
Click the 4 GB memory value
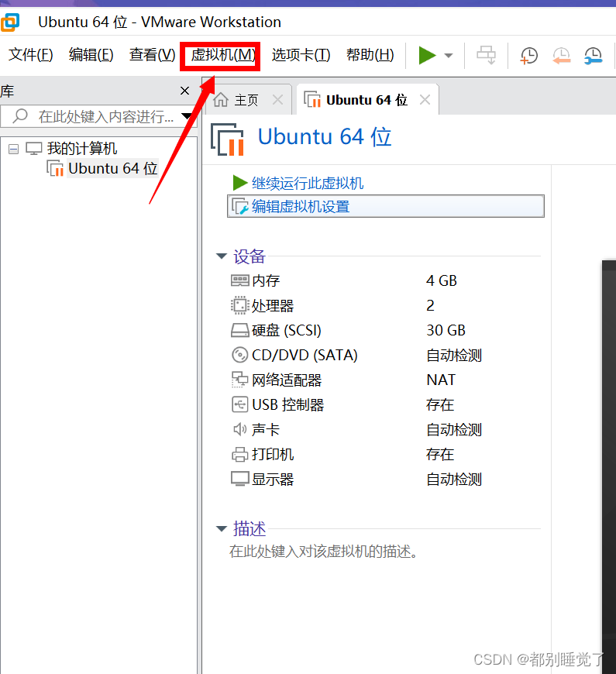click(x=442, y=280)
